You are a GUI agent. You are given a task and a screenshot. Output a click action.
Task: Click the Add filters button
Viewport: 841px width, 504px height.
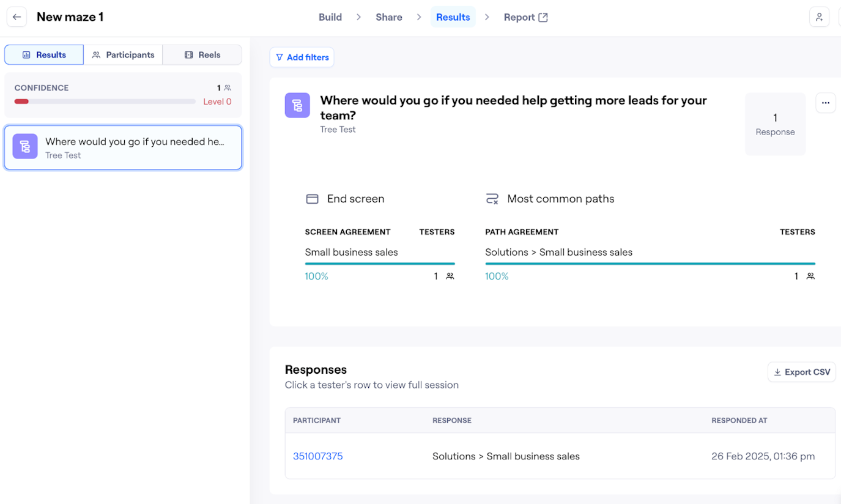tap(302, 57)
